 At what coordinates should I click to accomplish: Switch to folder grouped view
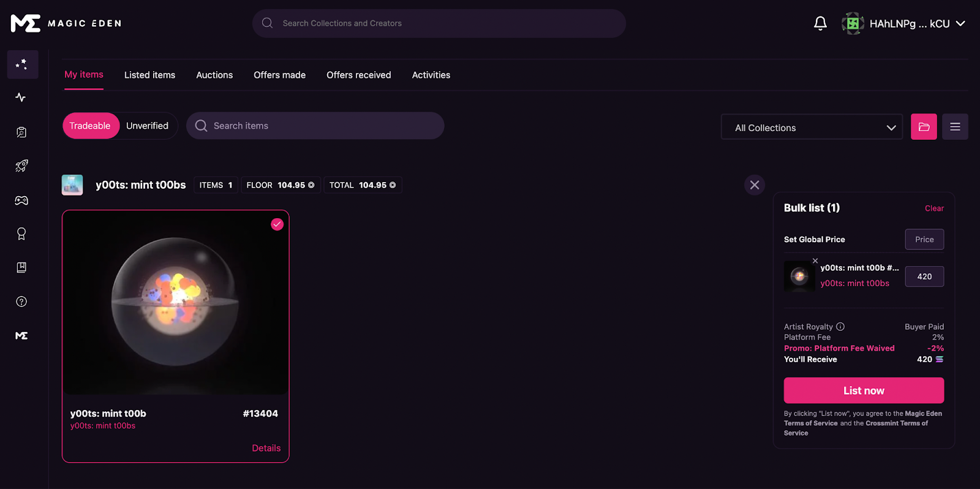click(924, 127)
